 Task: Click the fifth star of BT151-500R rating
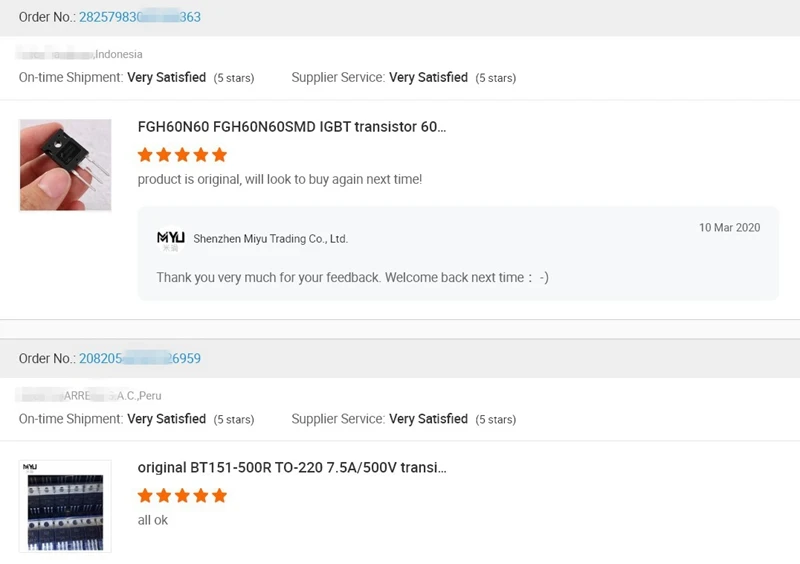[219, 496]
